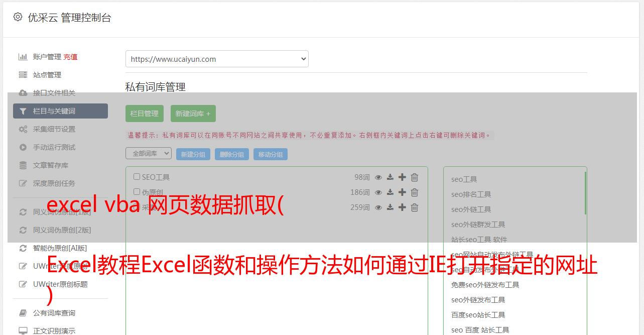
Task: Click the cloud upload icon for 接口文件相关
Action: (23, 93)
